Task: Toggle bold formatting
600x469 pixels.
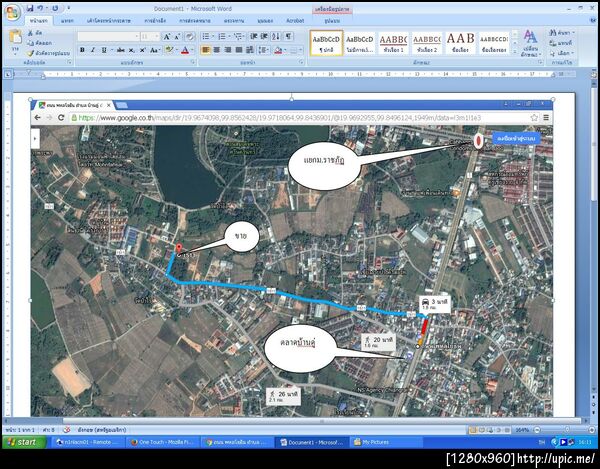Action: tap(82, 50)
